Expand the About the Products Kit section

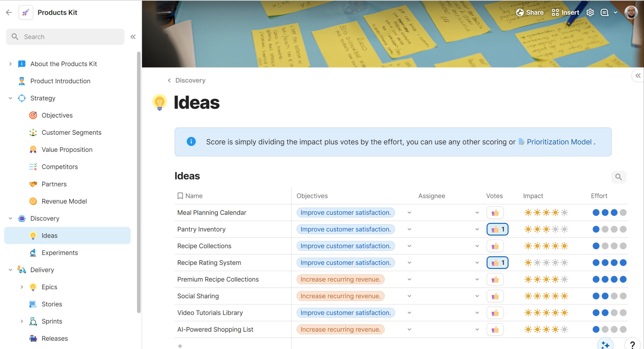click(11, 64)
